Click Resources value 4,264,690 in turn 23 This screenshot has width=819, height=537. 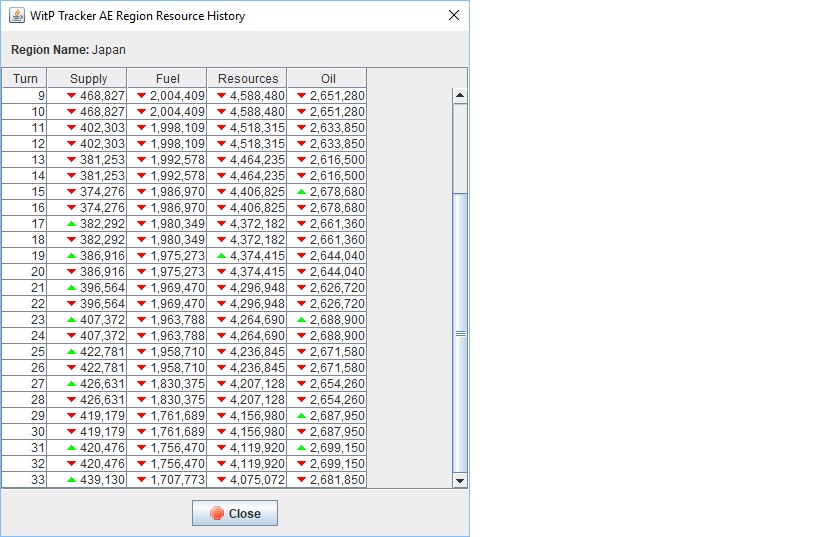coord(257,320)
